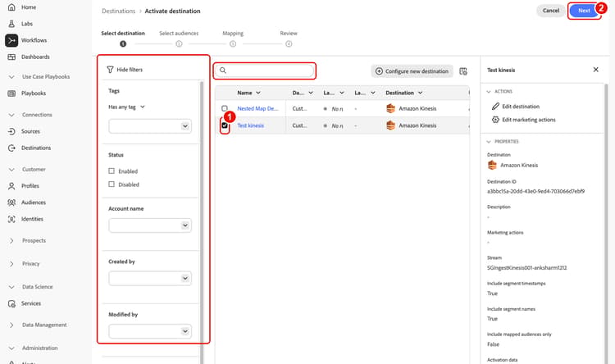This screenshot has width=615, height=364.
Task: Open the Labs flask icon
Action: [x=11, y=24]
